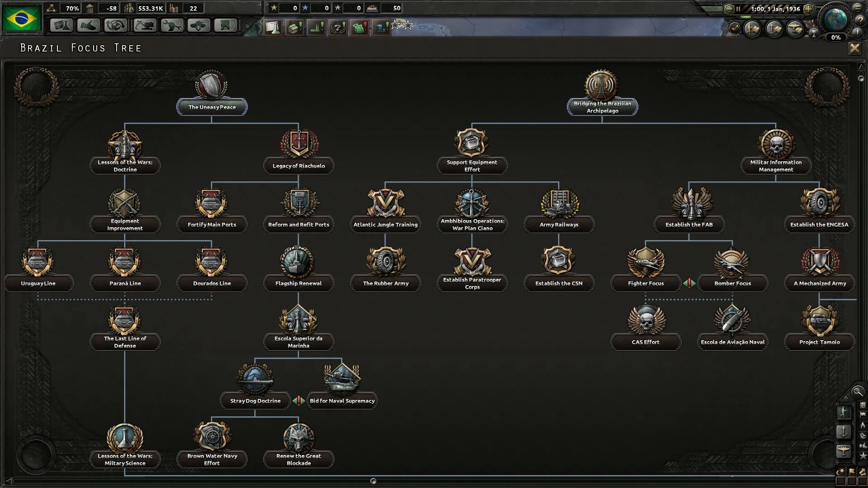Click the red exclamation troops alert
The width and height of the screenshot is (868, 488).
pyautogui.click(x=359, y=28)
